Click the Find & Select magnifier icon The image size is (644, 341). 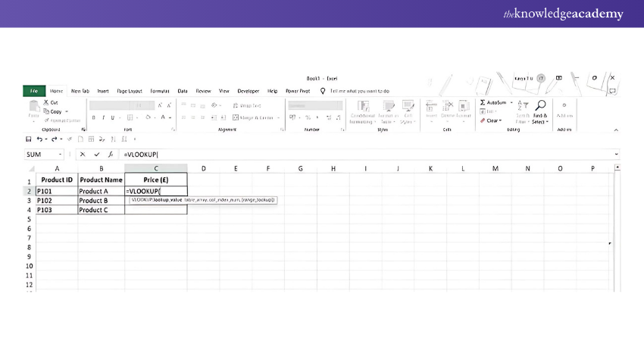[540, 107]
